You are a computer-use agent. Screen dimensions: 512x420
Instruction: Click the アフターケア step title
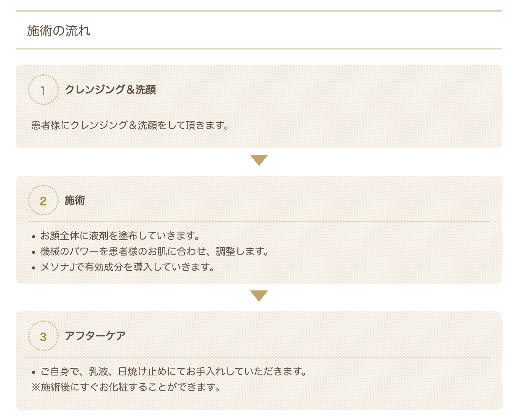(95, 336)
